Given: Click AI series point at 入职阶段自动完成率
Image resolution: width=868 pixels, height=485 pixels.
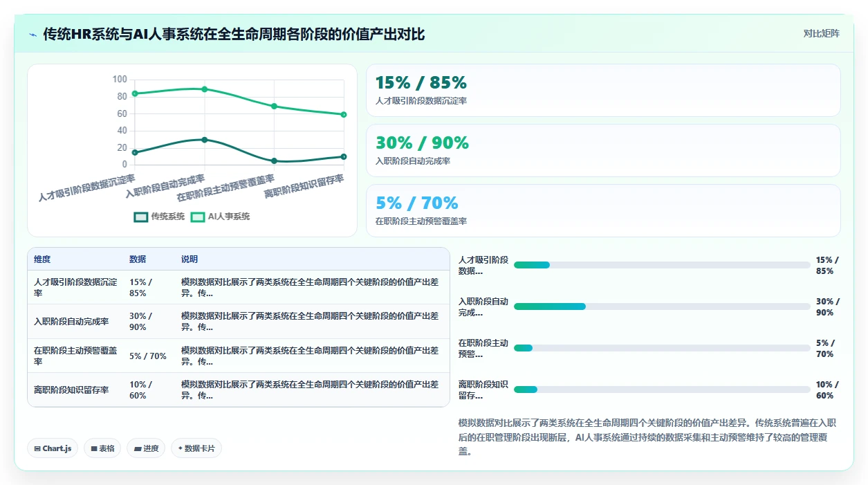Looking at the screenshot, I should pos(205,89).
